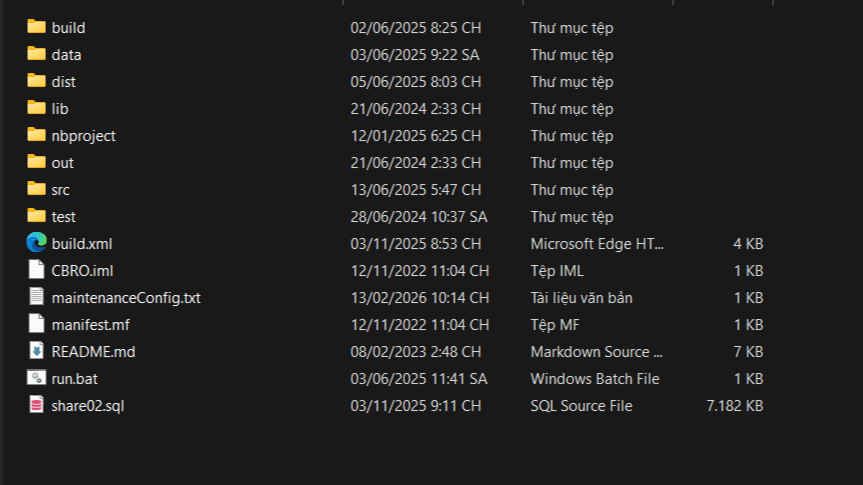The image size is (863, 485).
Task: Click the text document icon for maintenanceConfig.txt
Action: pyautogui.click(x=36, y=297)
